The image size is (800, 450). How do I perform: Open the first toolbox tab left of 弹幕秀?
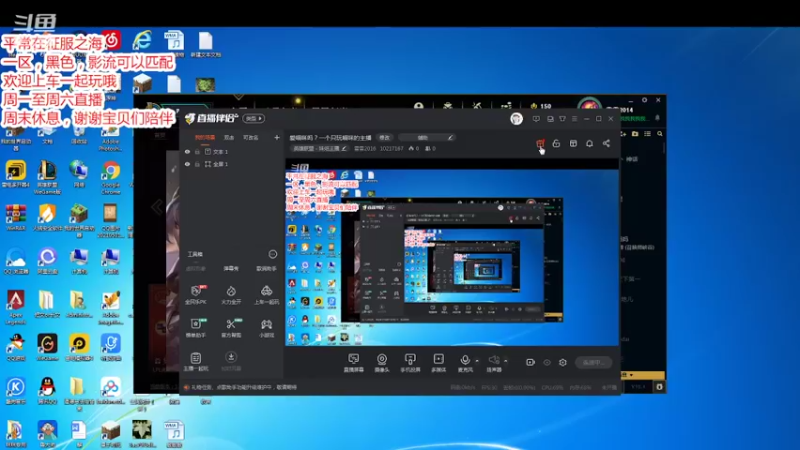[x=196, y=268]
